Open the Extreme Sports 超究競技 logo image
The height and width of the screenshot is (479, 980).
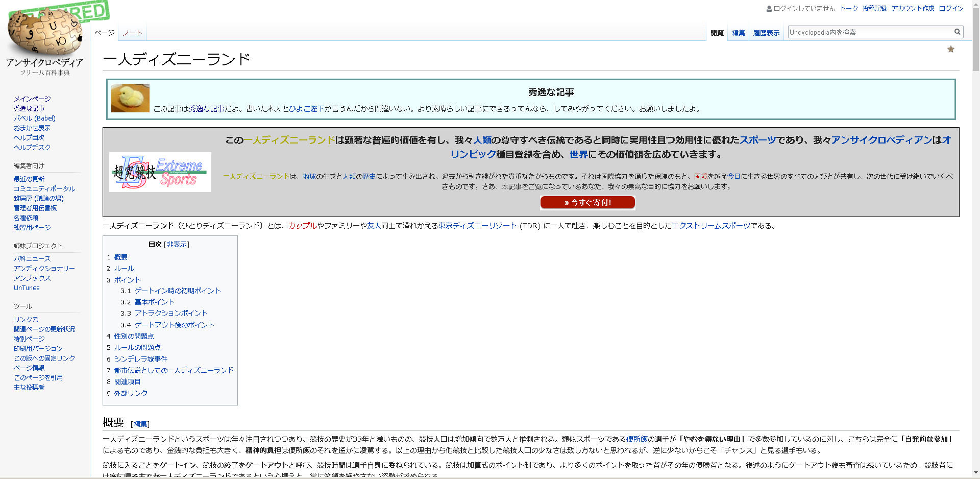(x=160, y=172)
